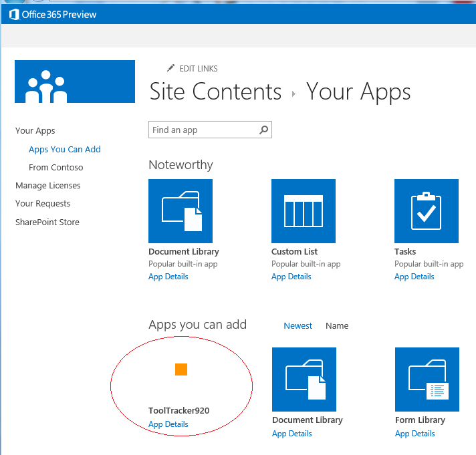476x455 pixels.
Task: Select the Noteworthy Document Library tile
Action: (181, 211)
